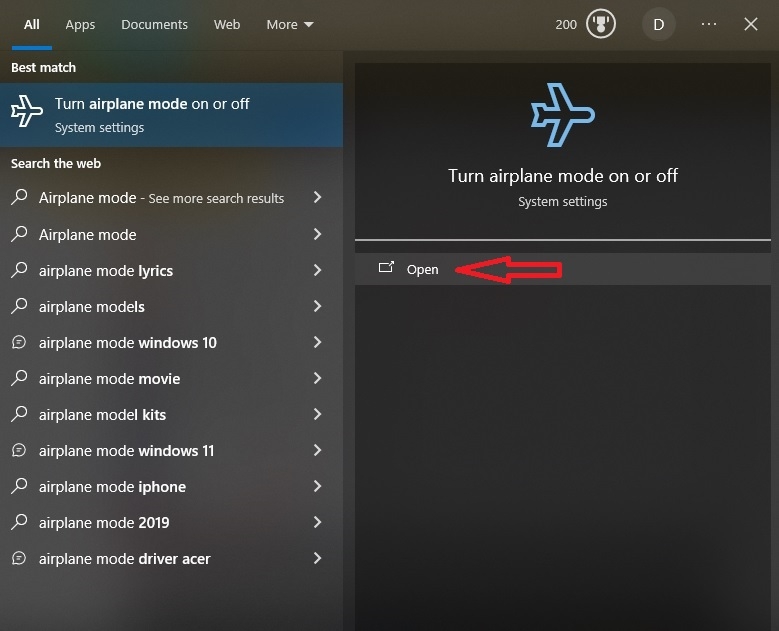Click the Open launch icon in preview pane
Image resolution: width=779 pixels, height=631 pixels.
(386, 268)
